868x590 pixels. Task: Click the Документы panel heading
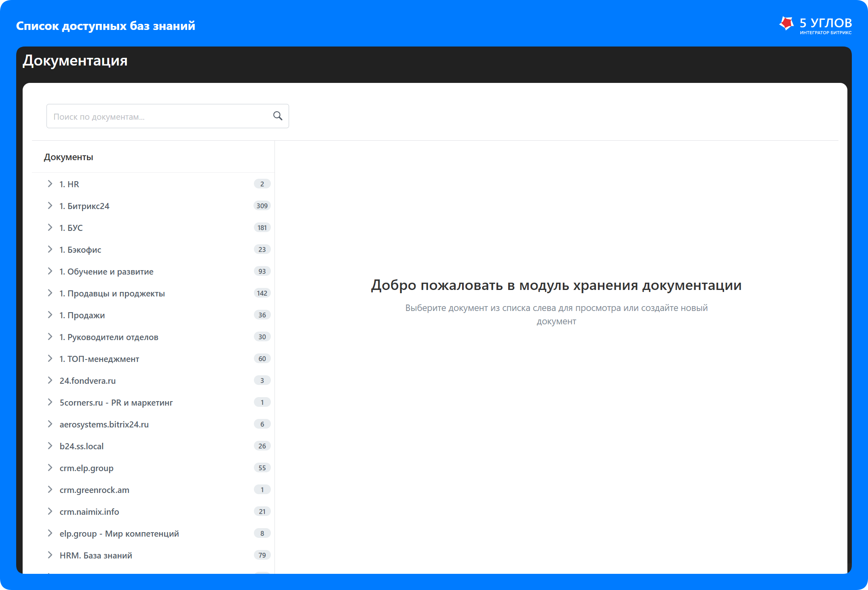[68, 157]
